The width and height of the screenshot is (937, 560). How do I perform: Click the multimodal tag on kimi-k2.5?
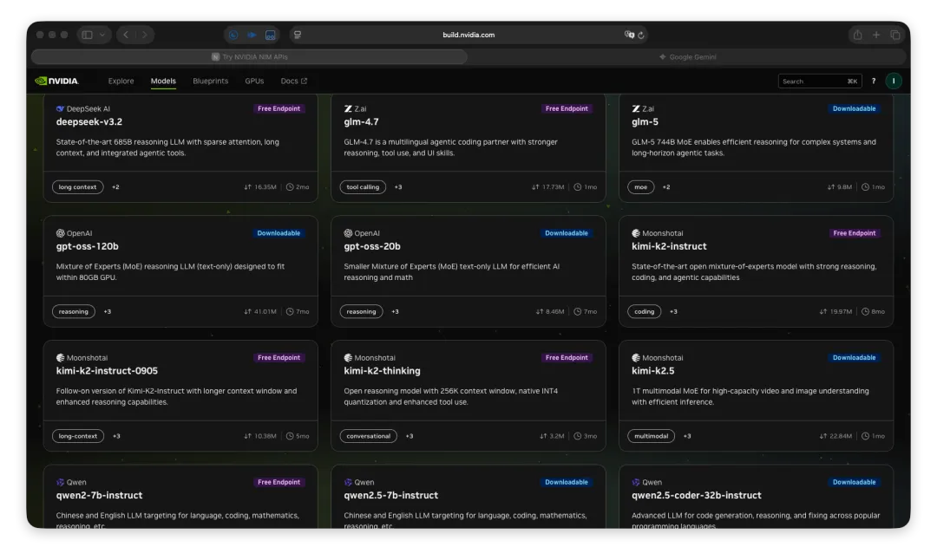651,436
